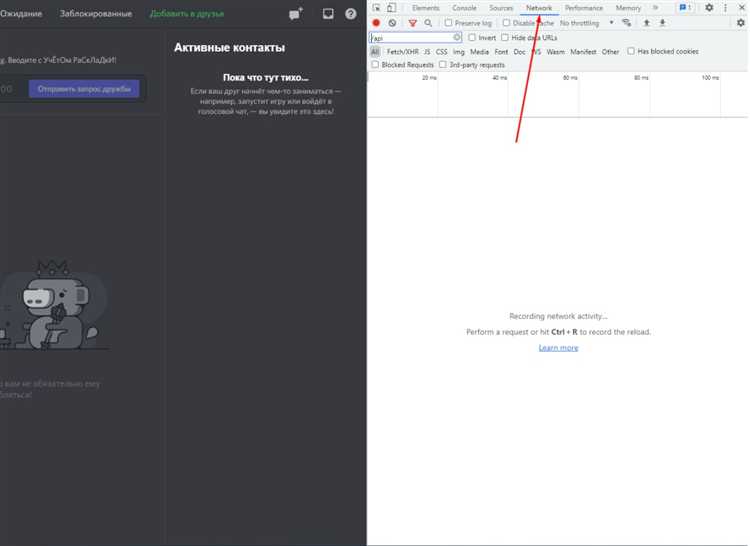
Task: Clear the /api filter text
Action: [457, 37]
